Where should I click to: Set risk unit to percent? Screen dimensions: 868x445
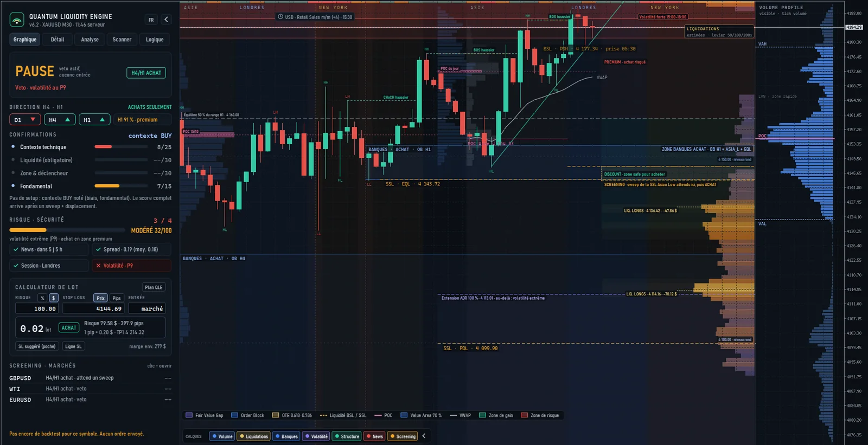tap(42, 298)
